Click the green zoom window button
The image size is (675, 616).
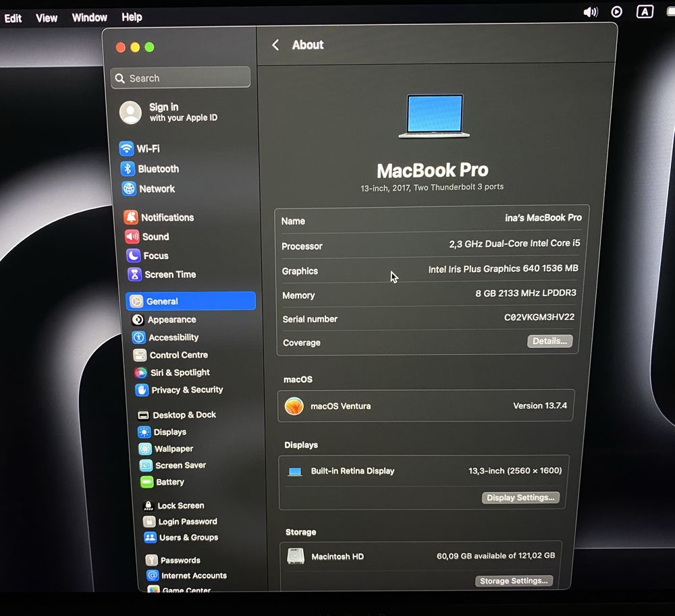(x=149, y=47)
